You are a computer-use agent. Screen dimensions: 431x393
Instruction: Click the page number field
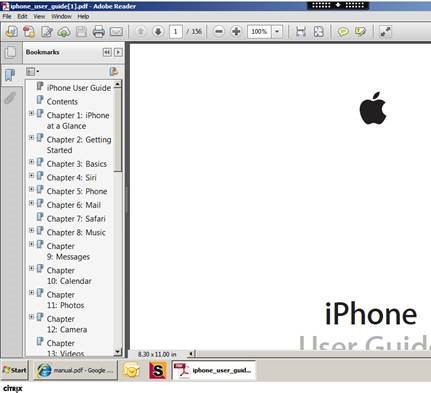175,32
